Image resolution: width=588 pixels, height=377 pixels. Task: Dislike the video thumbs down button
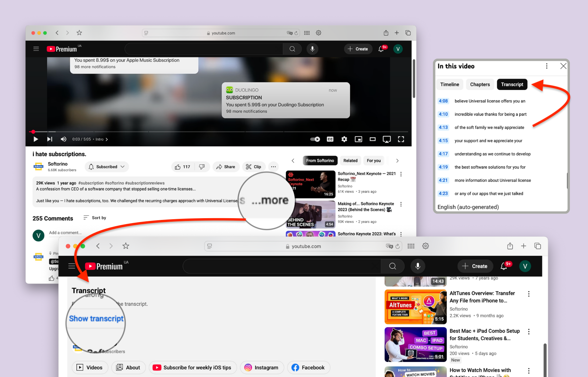202,167
